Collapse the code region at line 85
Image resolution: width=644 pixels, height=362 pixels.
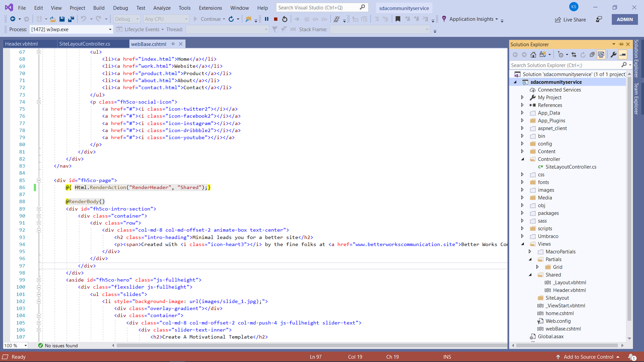[x=39, y=180]
